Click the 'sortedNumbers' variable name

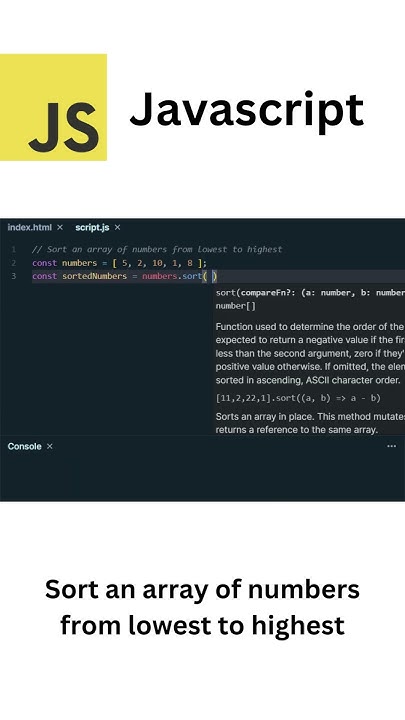tap(94, 276)
